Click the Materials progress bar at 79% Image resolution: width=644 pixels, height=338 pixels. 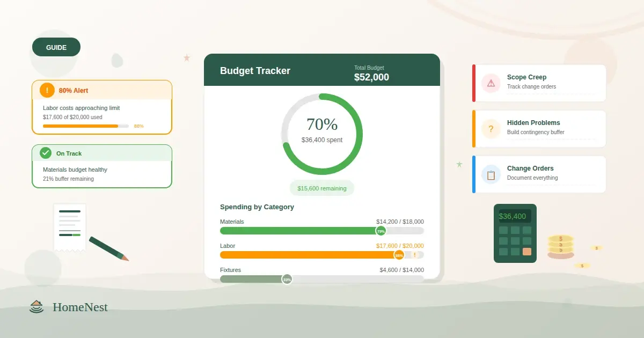[322, 230]
